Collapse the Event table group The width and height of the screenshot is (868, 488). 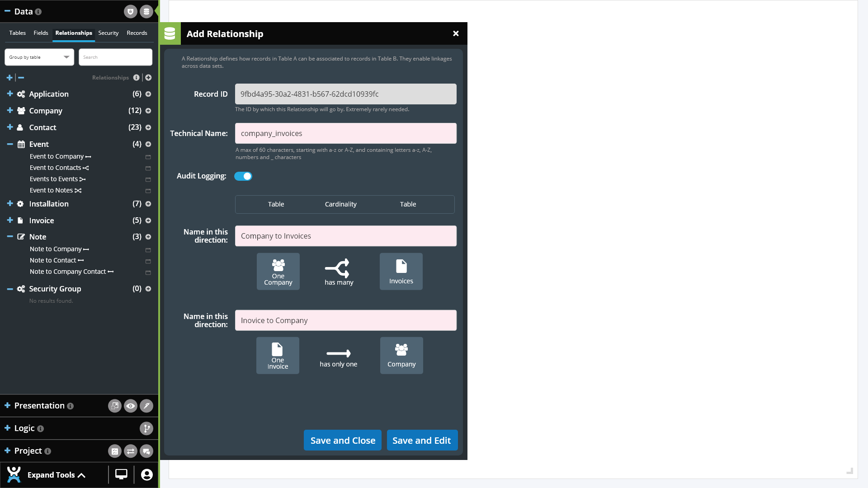(x=10, y=144)
